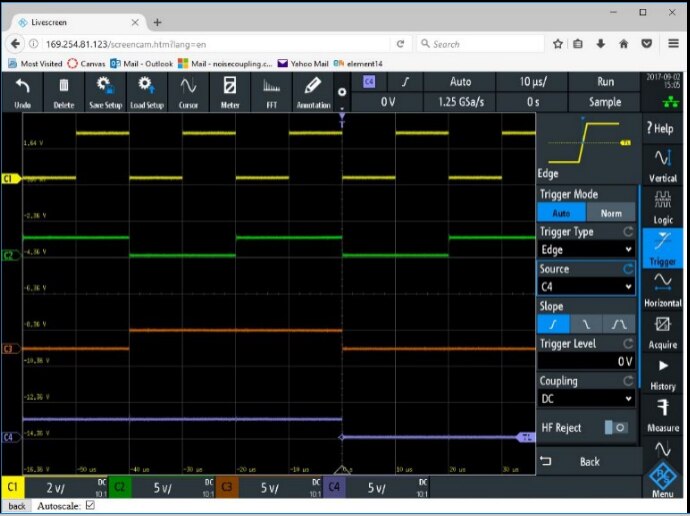The height and width of the screenshot is (516, 690).
Task: Expand the Trigger Type dropdown
Action: click(x=587, y=250)
